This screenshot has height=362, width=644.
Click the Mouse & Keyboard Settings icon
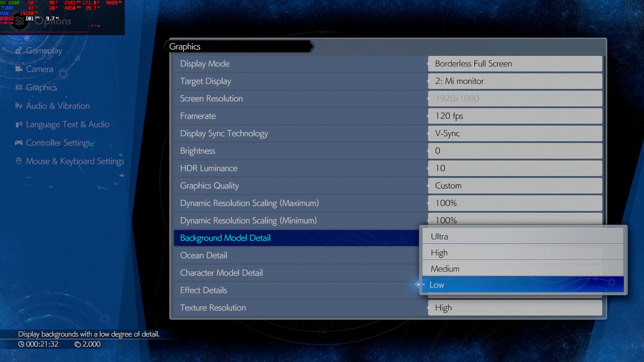click(19, 161)
